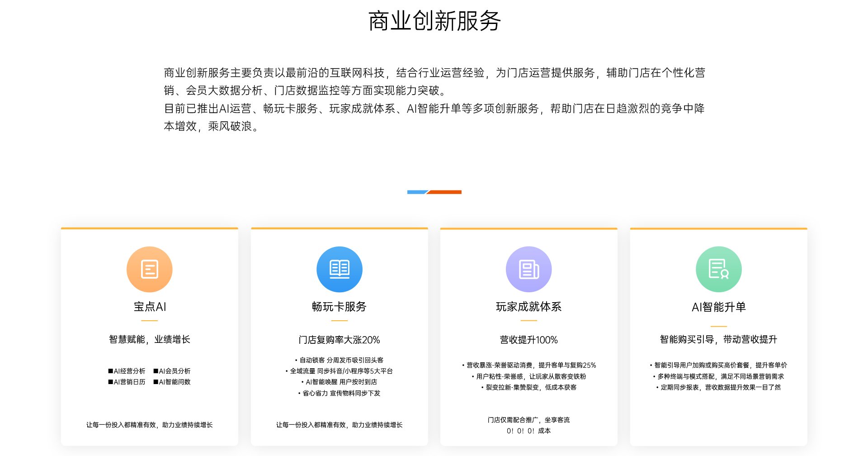Select the AI经营分析 feature item
The height and width of the screenshot is (456, 868).
pyautogui.click(x=127, y=371)
